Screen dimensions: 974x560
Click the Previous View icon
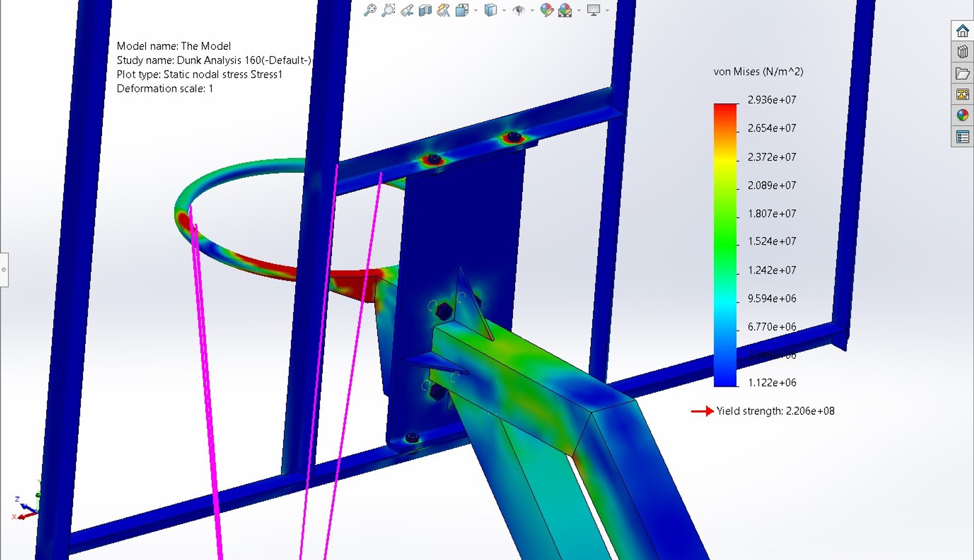407,10
